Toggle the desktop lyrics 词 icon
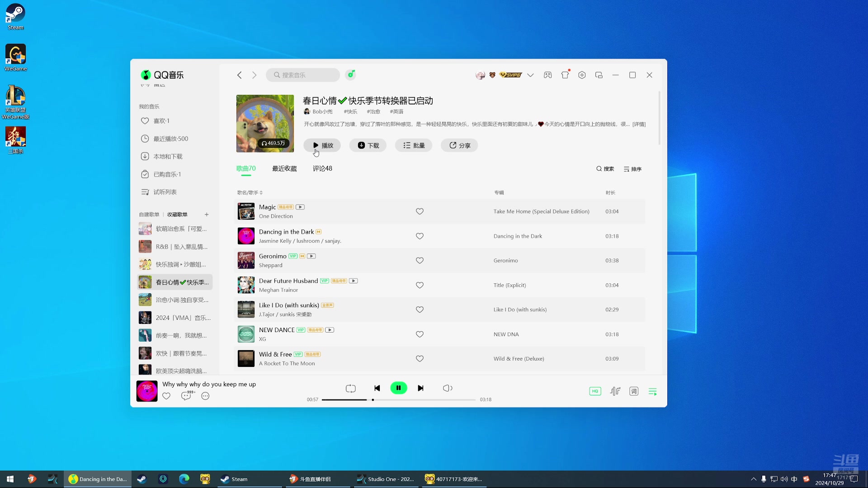This screenshot has width=868, height=488. [x=634, y=391]
